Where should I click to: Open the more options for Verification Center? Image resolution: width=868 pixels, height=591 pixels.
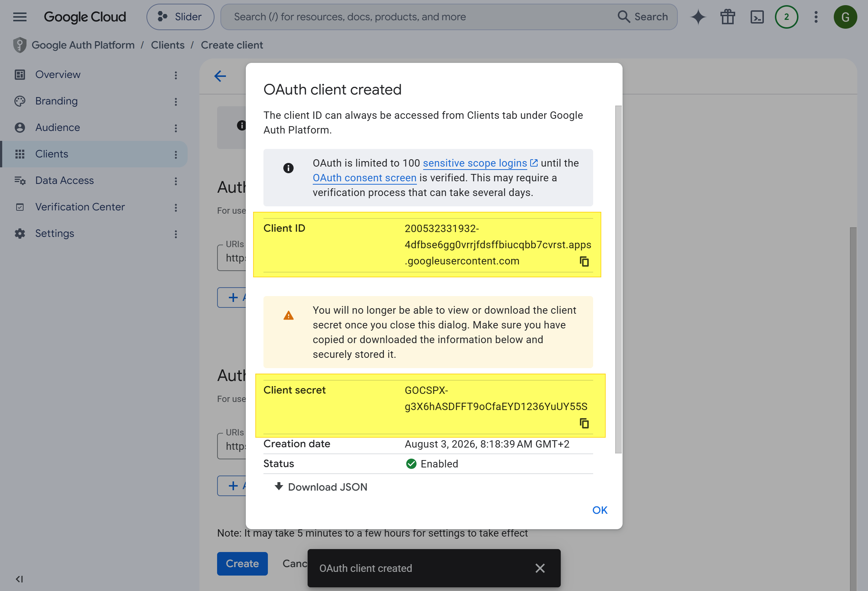click(x=176, y=208)
